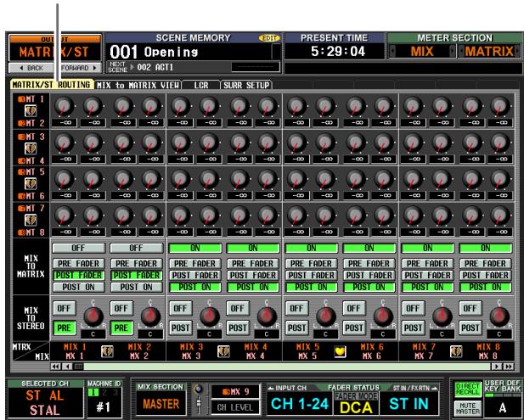Viewport: 524px width, 420px height.
Task: Click MIX section MASTER button
Action: (161, 404)
